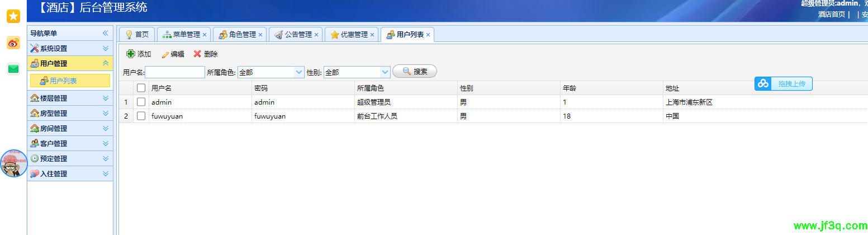This screenshot has height=235, width=868.
Task: Open 用户列表 in the sidebar
Action: pyautogui.click(x=70, y=81)
